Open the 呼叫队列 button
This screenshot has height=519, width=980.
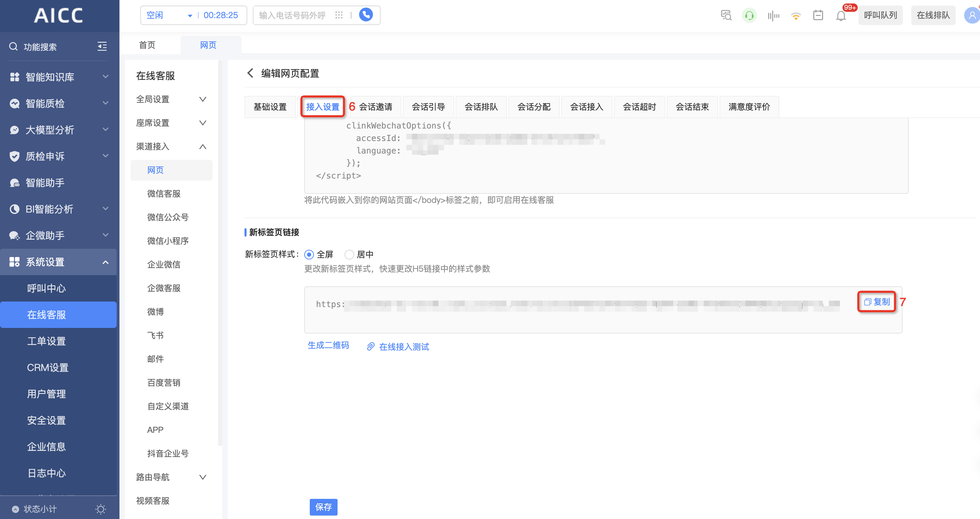(880, 15)
